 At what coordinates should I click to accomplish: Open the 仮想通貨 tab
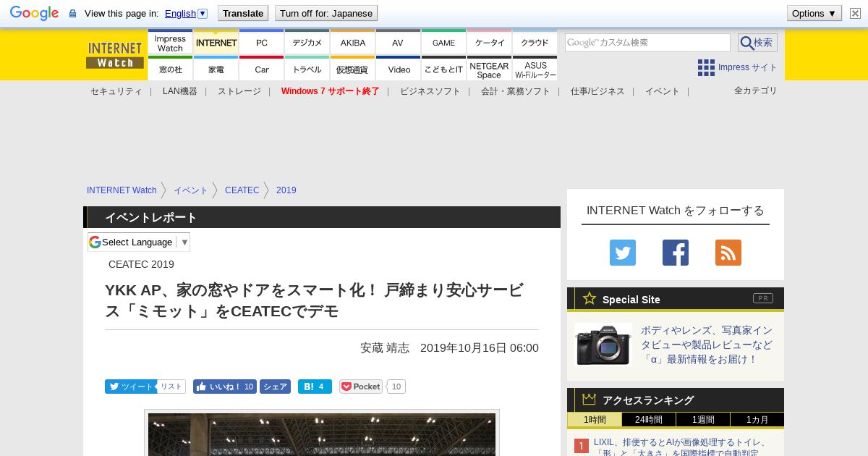click(352, 69)
